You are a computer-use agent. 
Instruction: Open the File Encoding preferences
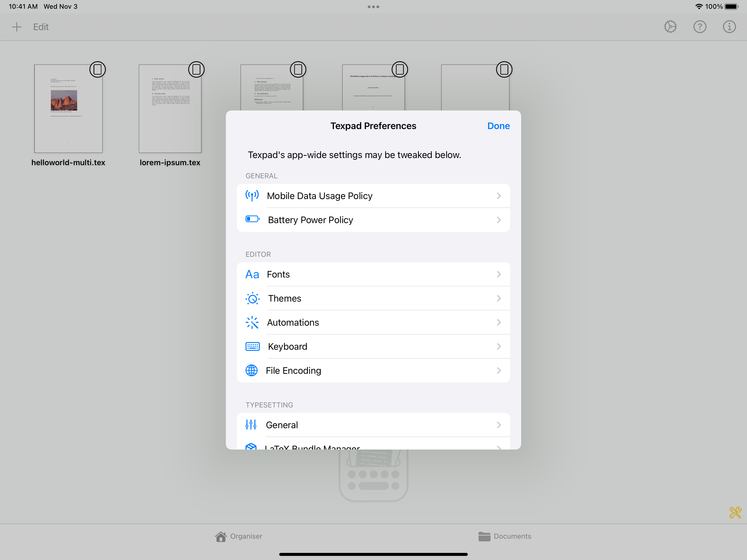[x=373, y=371]
